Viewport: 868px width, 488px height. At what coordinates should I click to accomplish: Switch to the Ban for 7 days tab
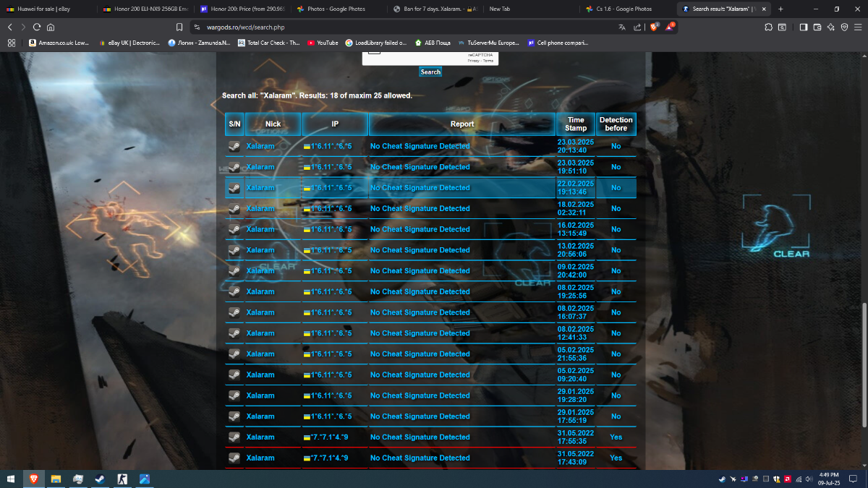tap(435, 9)
